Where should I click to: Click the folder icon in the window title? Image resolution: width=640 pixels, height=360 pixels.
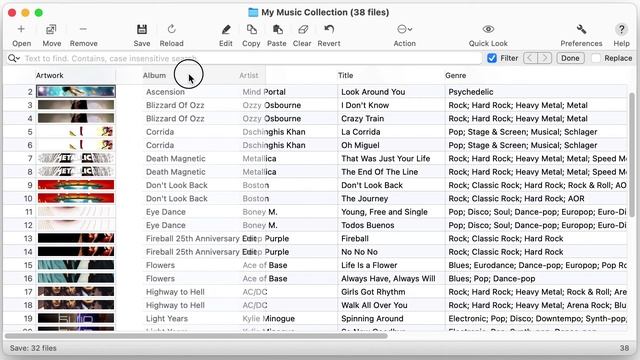253,12
